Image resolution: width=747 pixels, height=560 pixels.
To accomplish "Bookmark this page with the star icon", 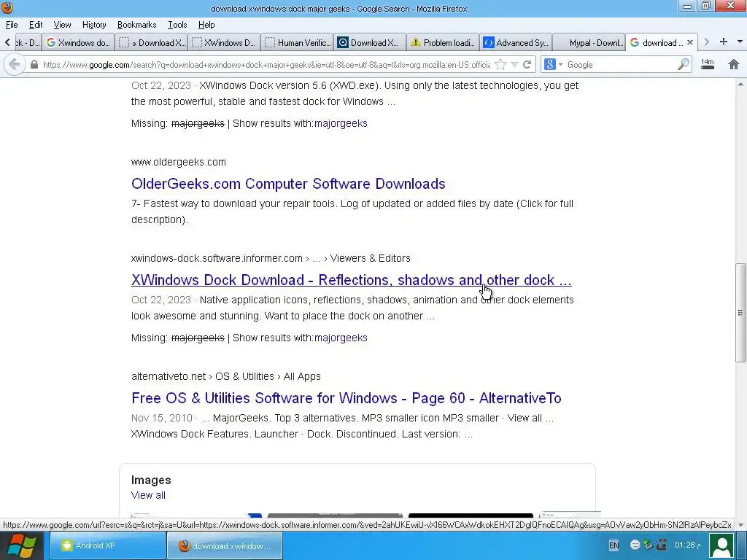I will tap(500, 65).
